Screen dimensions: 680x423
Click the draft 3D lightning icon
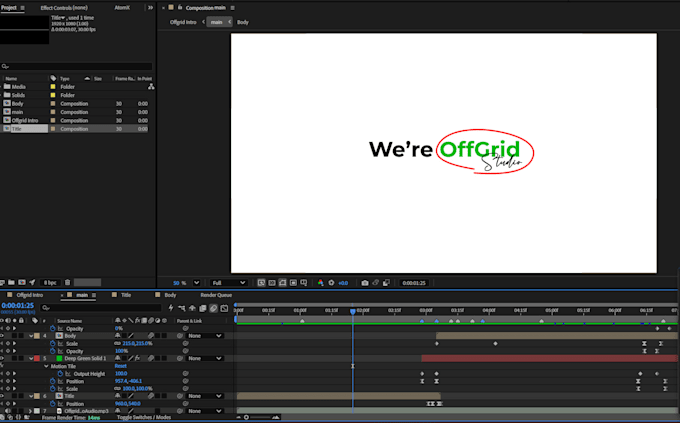(x=171, y=308)
